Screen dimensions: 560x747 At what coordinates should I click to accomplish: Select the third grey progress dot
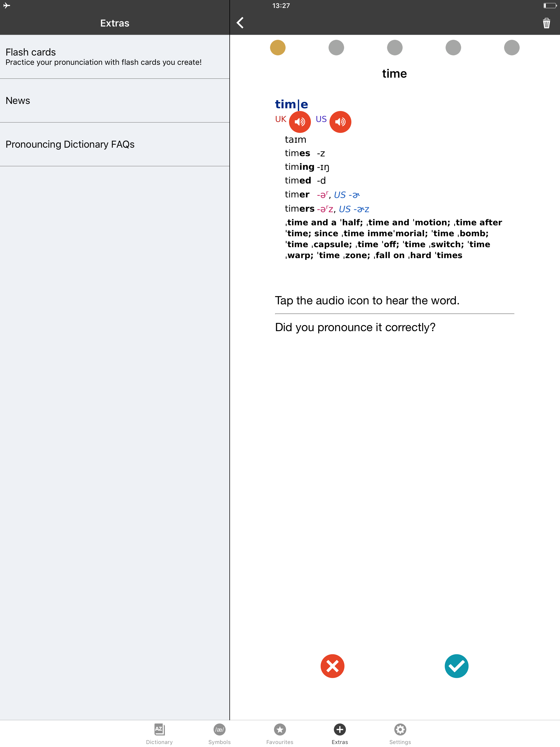point(395,47)
